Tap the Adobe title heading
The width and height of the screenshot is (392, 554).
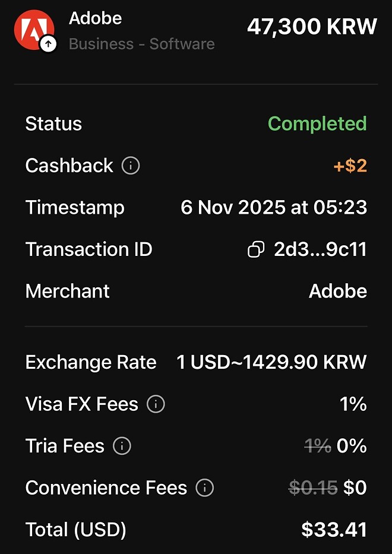pos(95,18)
